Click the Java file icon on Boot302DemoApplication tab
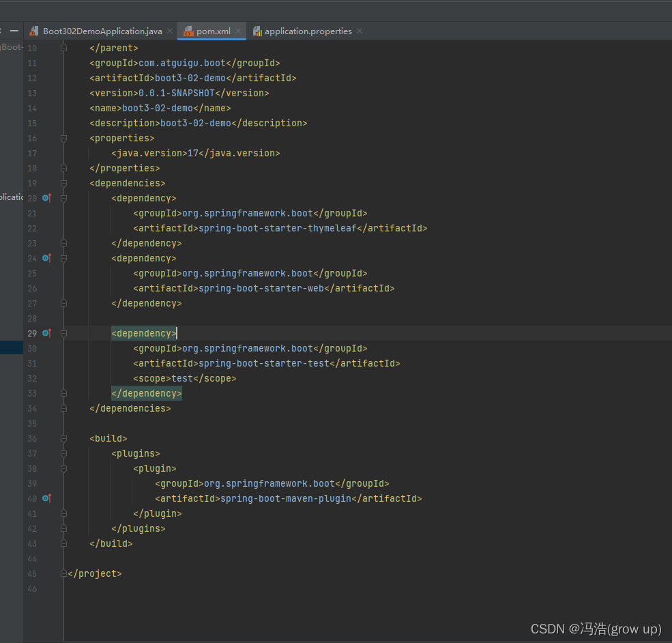The width and height of the screenshot is (672, 643). [x=34, y=31]
